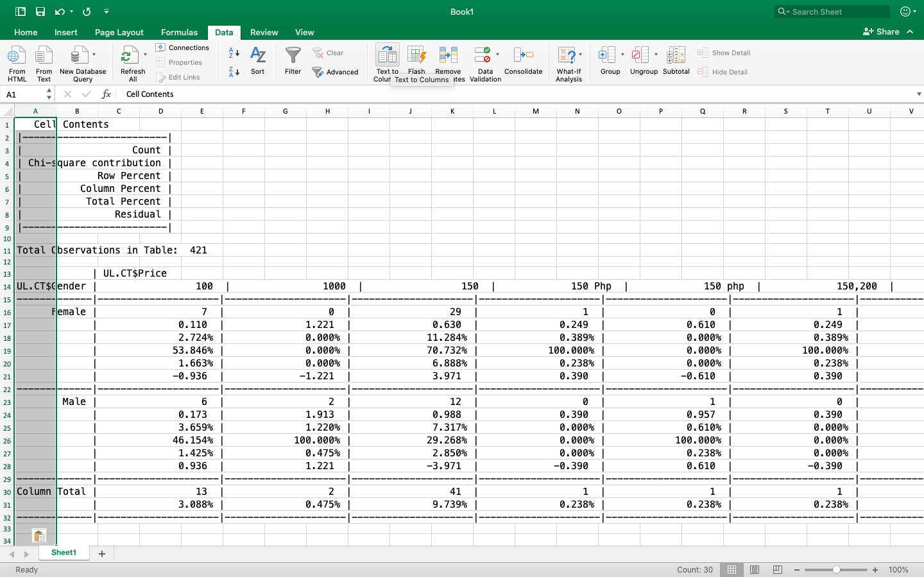
Task: Switch to the Formulas tab
Action: (178, 32)
